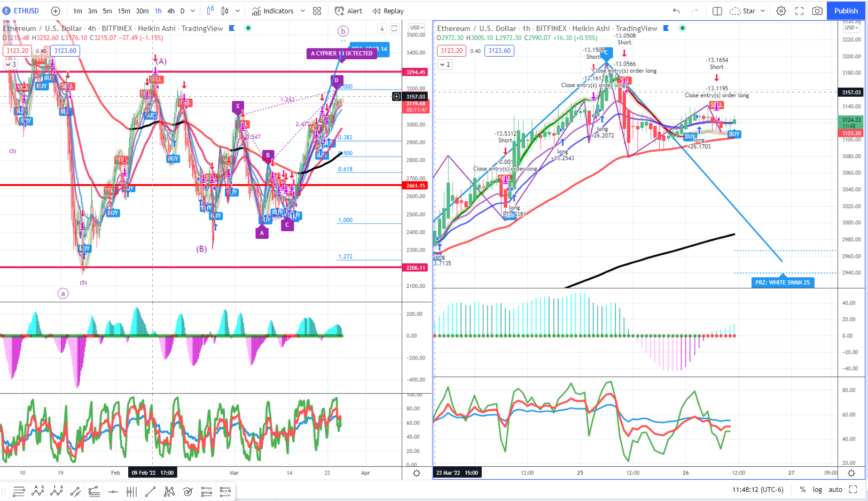The height and width of the screenshot is (501, 868).
Task: Switch to 1m timeframe
Action: 77,11
